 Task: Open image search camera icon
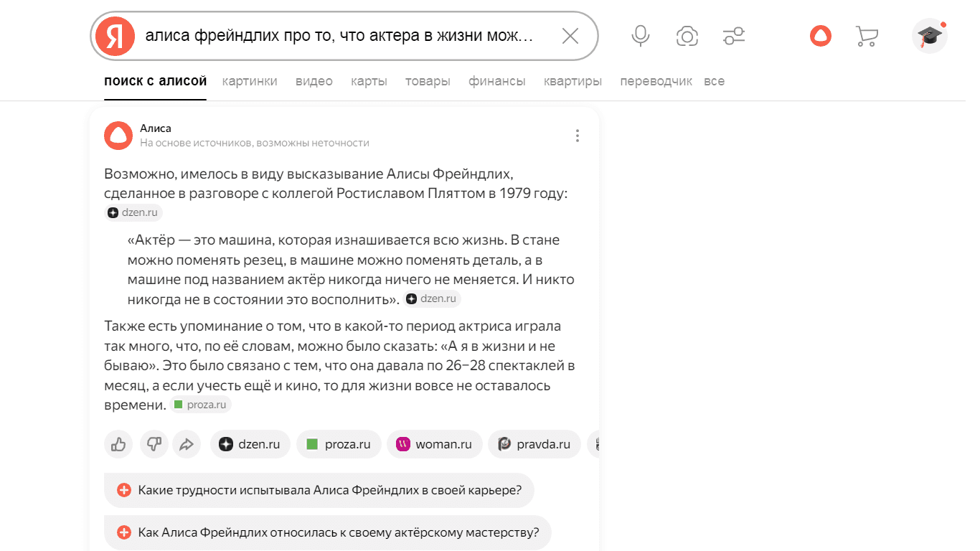tap(687, 36)
